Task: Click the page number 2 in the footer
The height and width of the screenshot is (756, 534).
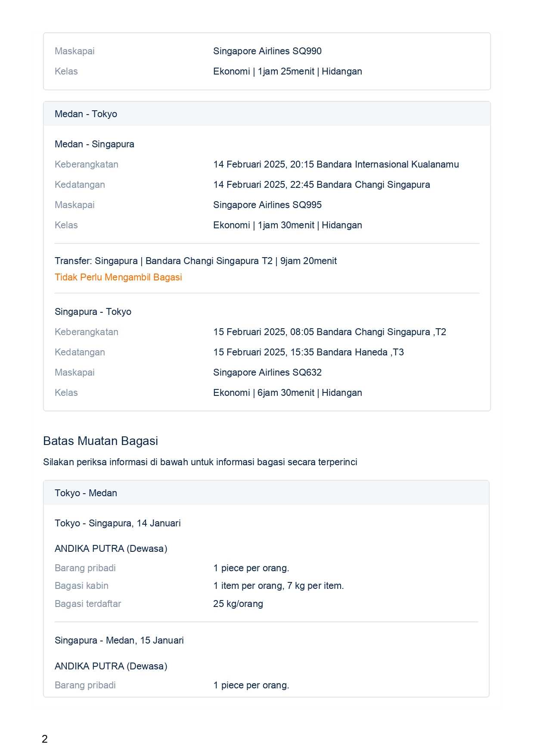Action: [x=45, y=739]
